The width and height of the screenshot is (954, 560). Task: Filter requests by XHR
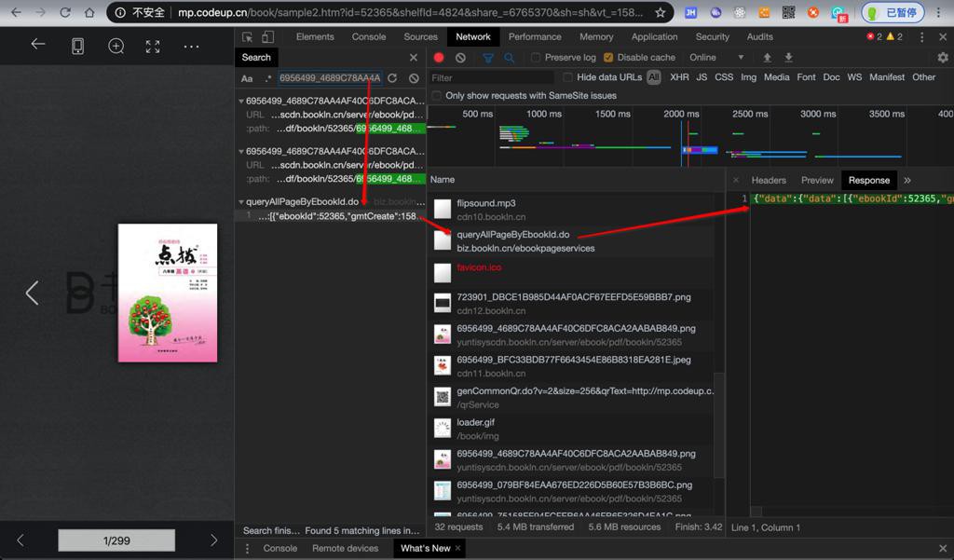click(x=679, y=77)
